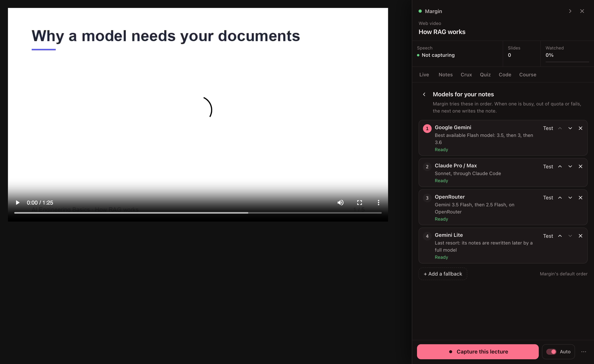Move Claude Pro / Max down
Screen dimensions: 594x364
[x=570, y=166]
